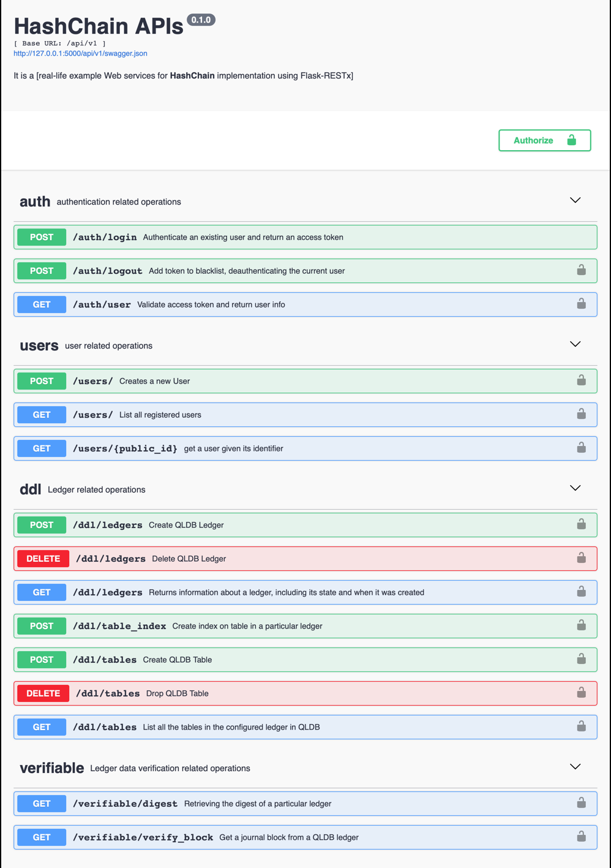
Task: Click 'Ledger data verification related operations' text
Action: tap(170, 768)
